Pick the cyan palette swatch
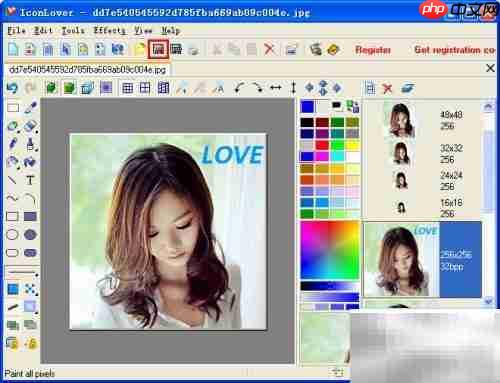This screenshot has height=383, width=500. [x=337, y=156]
